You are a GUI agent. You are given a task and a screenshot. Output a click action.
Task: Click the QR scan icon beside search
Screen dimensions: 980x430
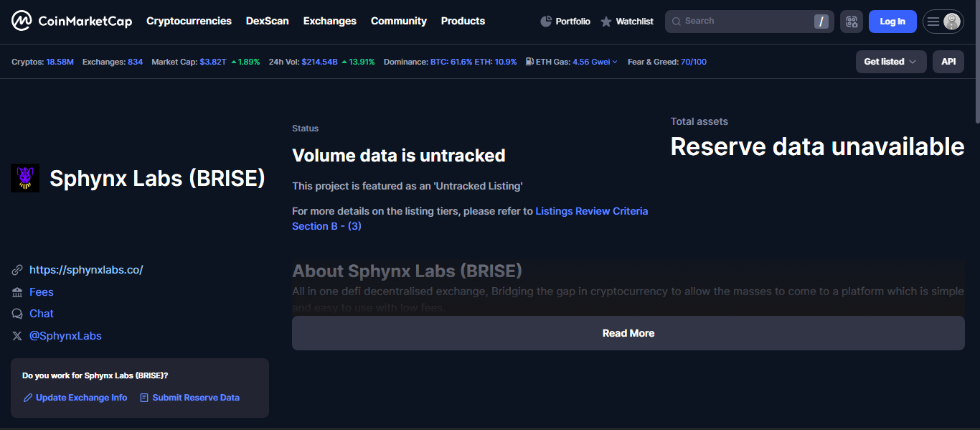[x=852, y=22]
